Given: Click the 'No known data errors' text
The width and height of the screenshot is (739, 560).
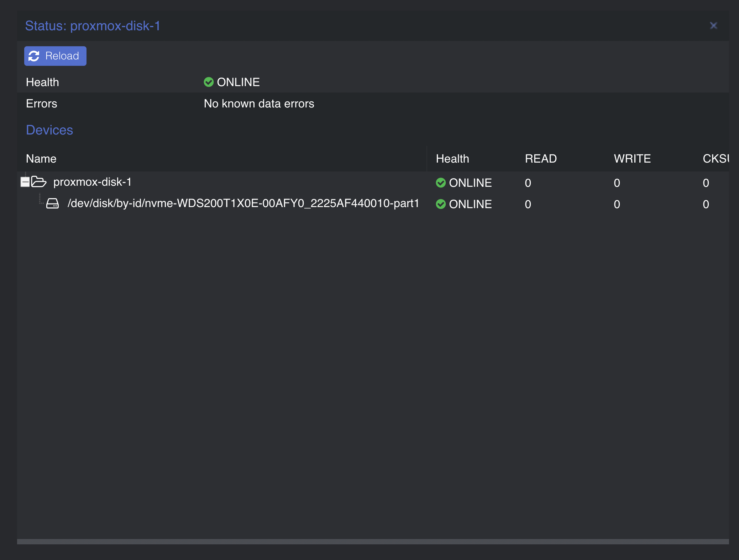Looking at the screenshot, I should click(x=259, y=104).
